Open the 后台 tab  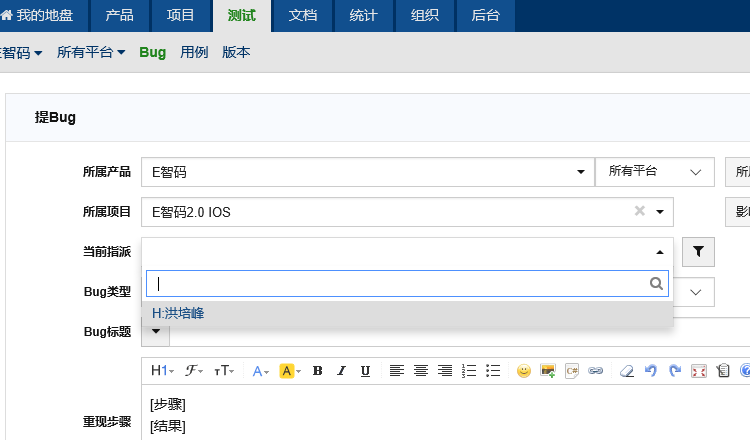pyautogui.click(x=485, y=15)
